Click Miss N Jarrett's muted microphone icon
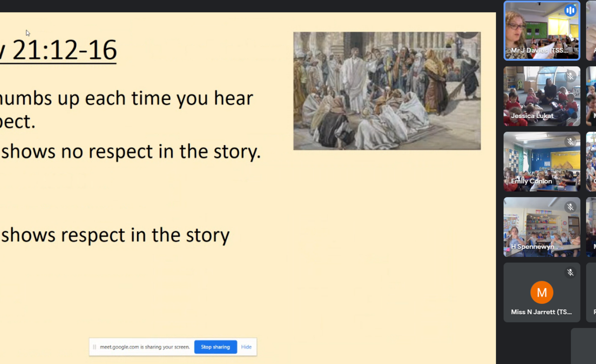 pyautogui.click(x=570, y=272)
